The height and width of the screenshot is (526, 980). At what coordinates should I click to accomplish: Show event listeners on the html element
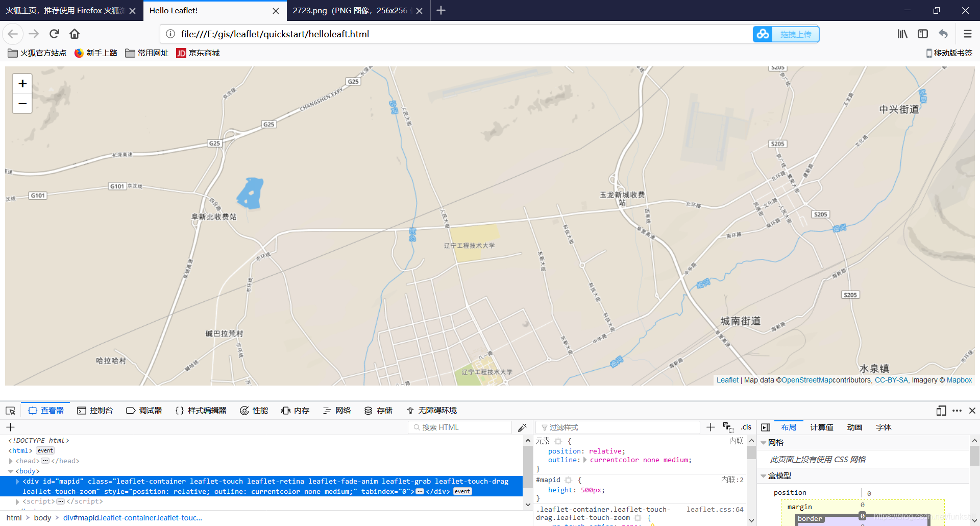click(x=45, y=450)
